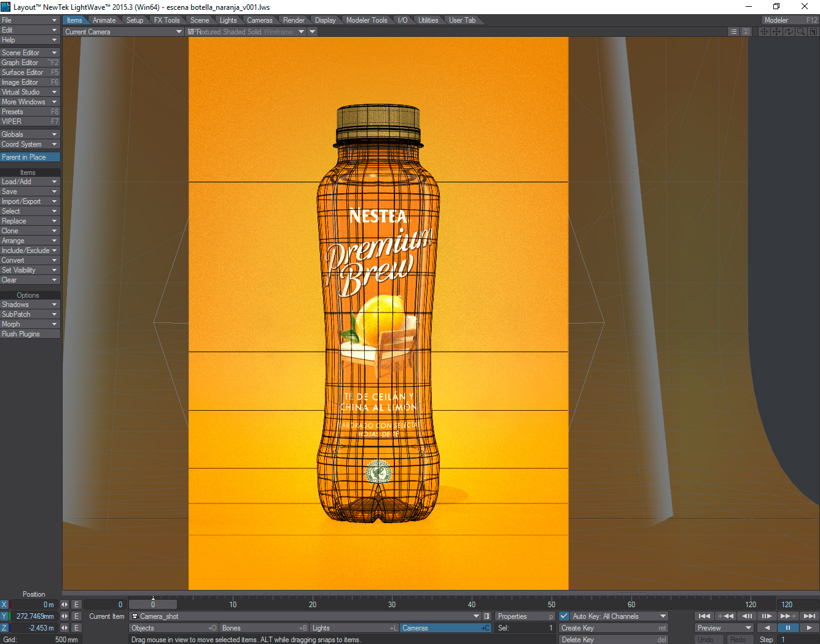
Task: Switch to the Animate tab
Action: click(104, 20)
